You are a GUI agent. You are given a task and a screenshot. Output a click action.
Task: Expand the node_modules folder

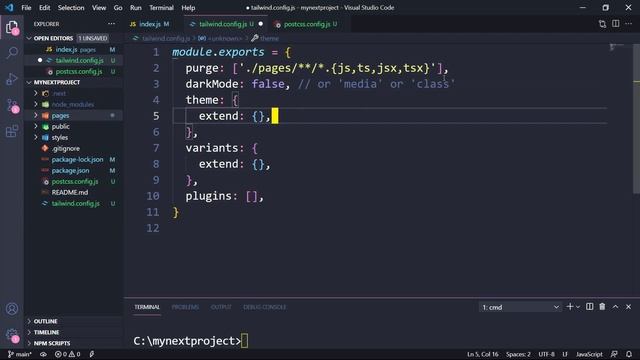pyautogui.click(x=36, y=104)
